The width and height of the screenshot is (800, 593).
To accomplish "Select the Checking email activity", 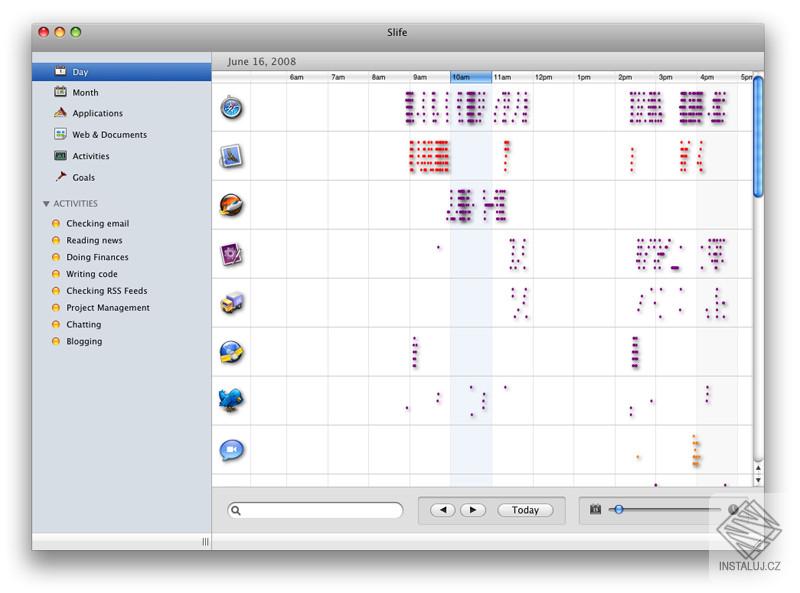I will [97, 224].
